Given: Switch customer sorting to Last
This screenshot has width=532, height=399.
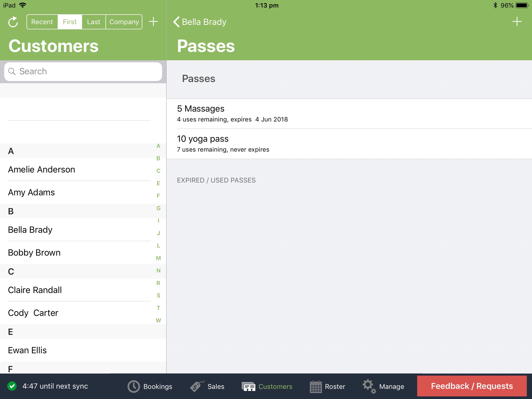Looking at the screenshot, I should pos(94,22).
